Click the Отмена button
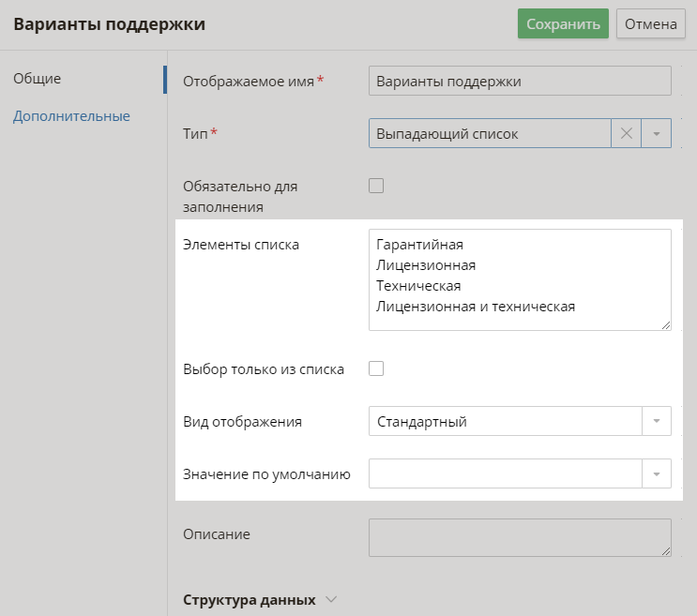697x616 pixels. pos(651,23)
